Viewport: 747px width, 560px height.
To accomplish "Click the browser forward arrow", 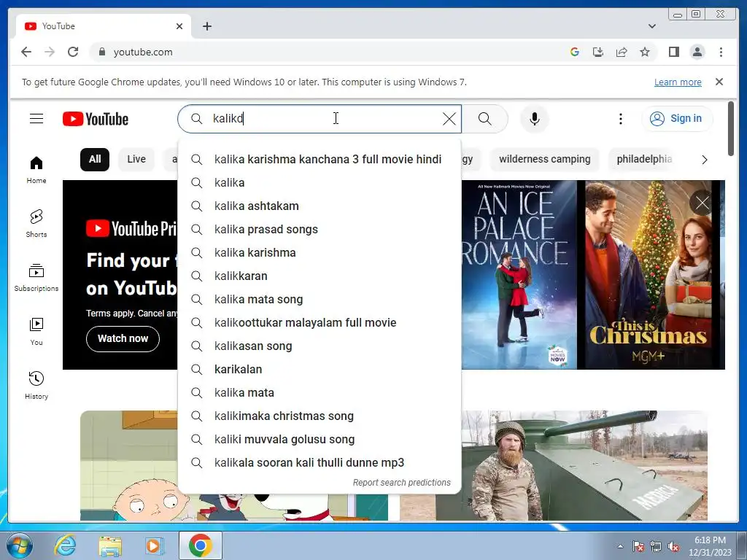I will pyautogui.click(x=50, y=52).
